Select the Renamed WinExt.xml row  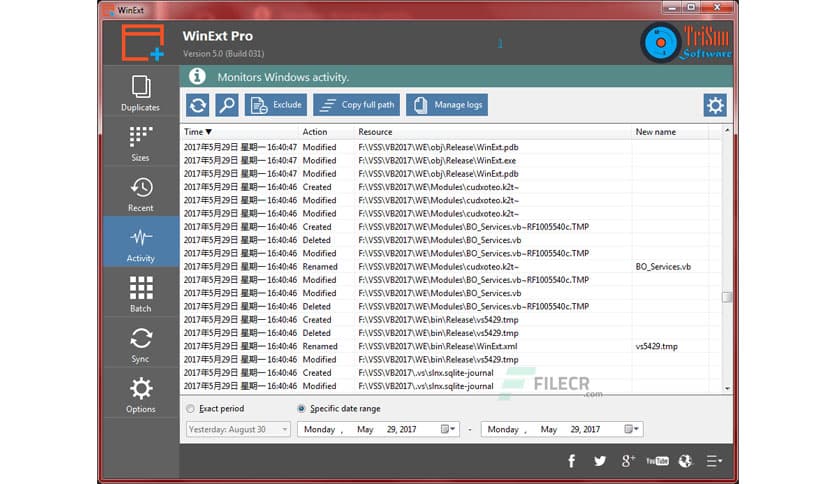(451, 346)
